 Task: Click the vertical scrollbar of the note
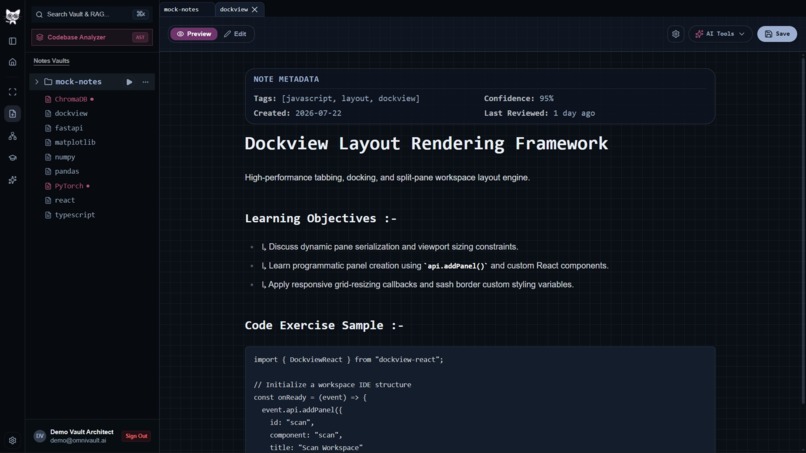[x=803, y=229]
